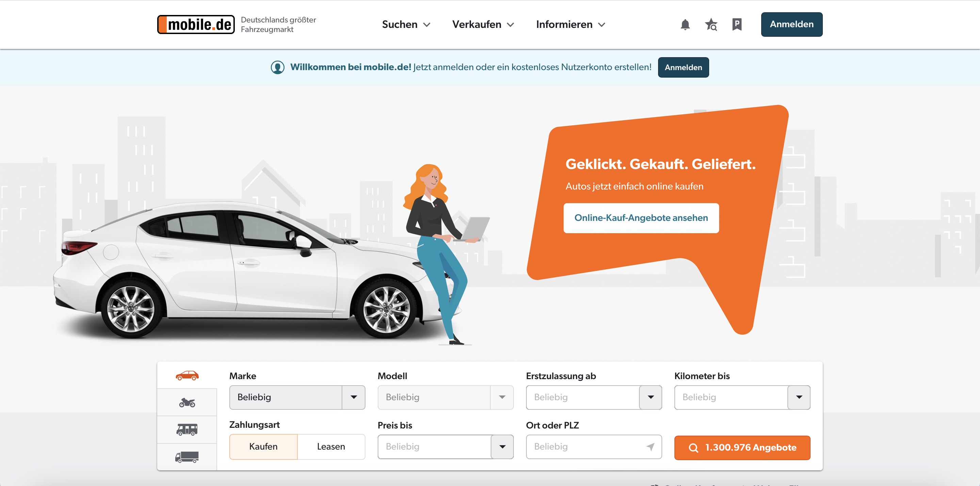Select the motorhome vehicle type icon
980x486 pixels.
[x=187, y=430]
